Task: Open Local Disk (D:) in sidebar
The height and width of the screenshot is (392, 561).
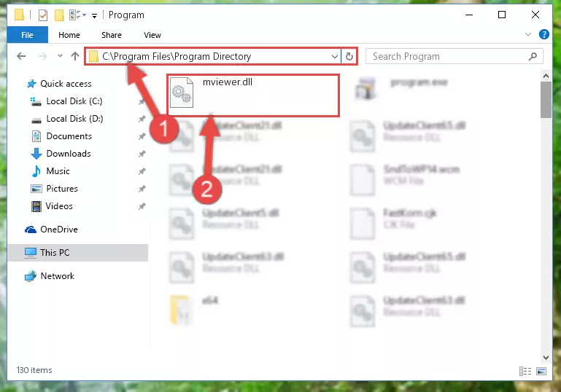Action: click(x=74, y=119)
